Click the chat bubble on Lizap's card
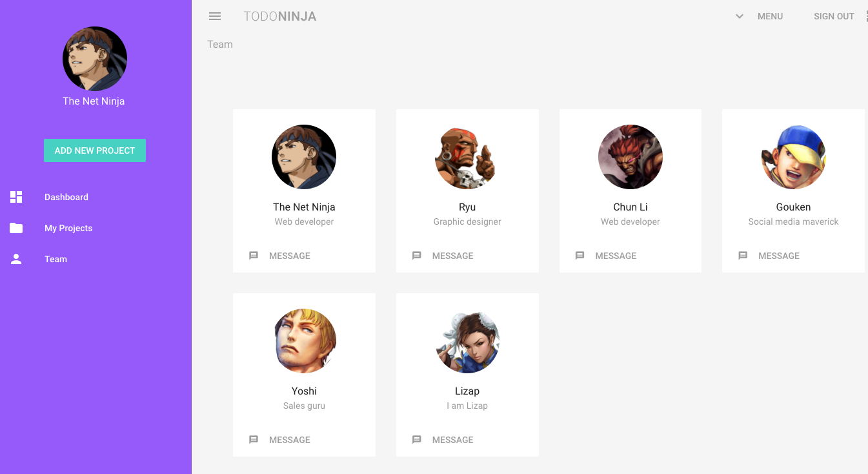The image size is (868, 474). [x=417, y=439]
